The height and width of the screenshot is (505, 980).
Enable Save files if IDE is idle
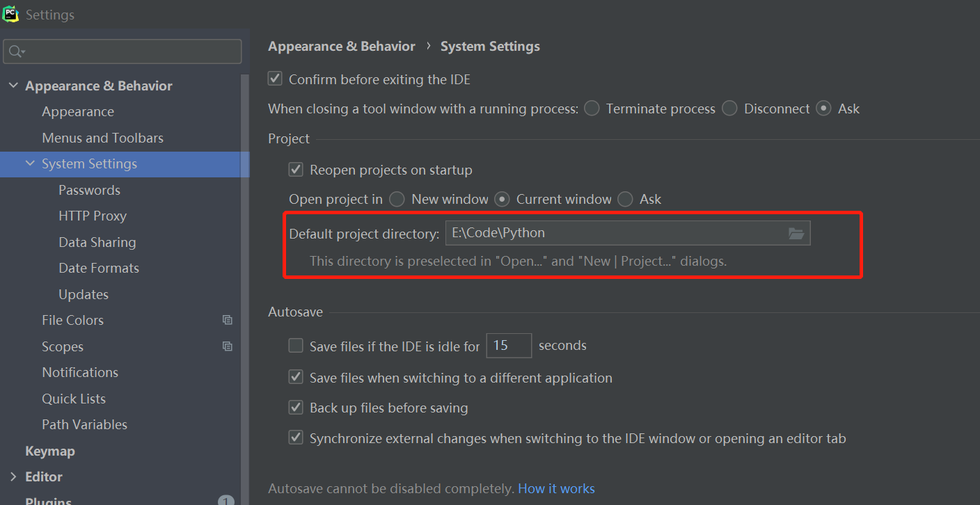(297, 346)
